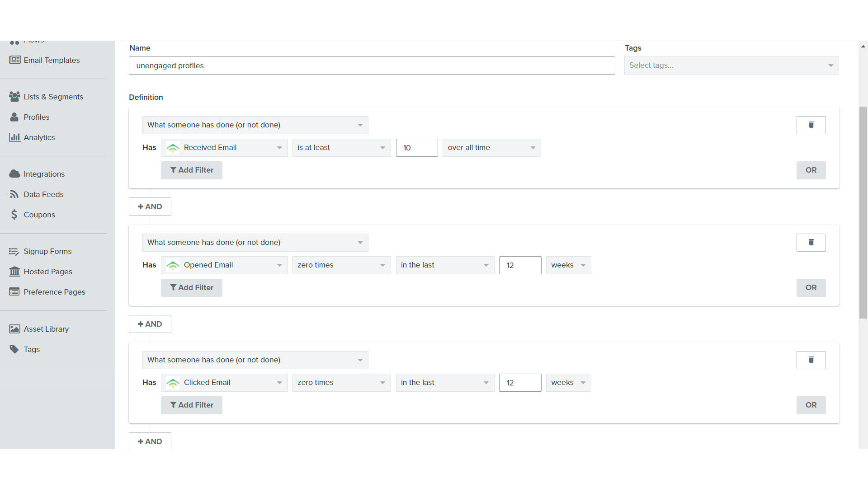The width and height of the screenshot is (868, 488).
Task: Click the Data Feeds RSS icon
Action: (x=14, y=194)
